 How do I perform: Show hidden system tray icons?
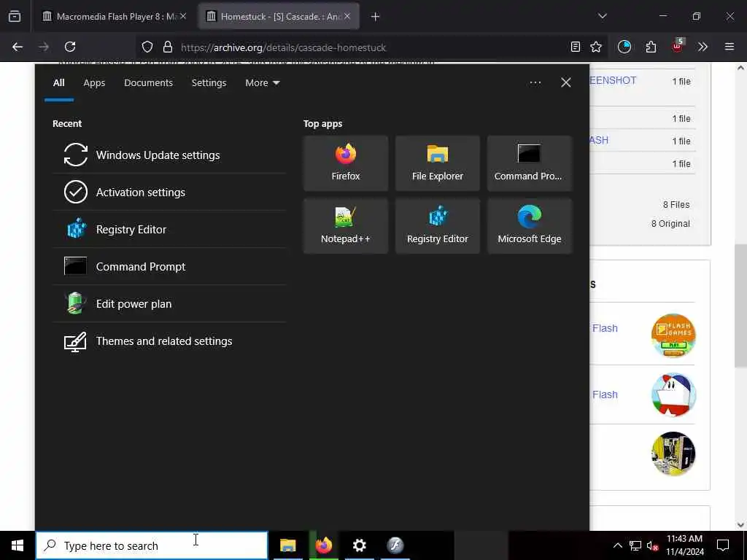click(617, 545)
